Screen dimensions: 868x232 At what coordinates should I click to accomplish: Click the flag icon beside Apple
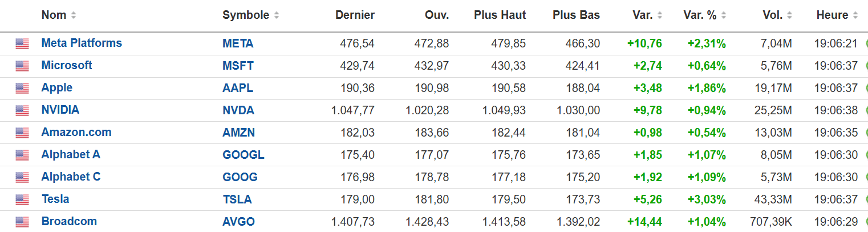point(22,88)
